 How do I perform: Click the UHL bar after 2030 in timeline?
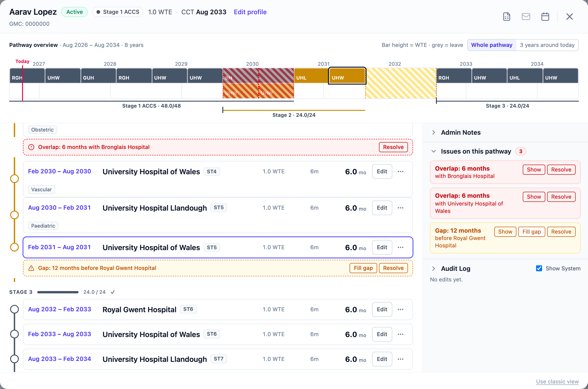pyautogui.click(x=311, y=76)
